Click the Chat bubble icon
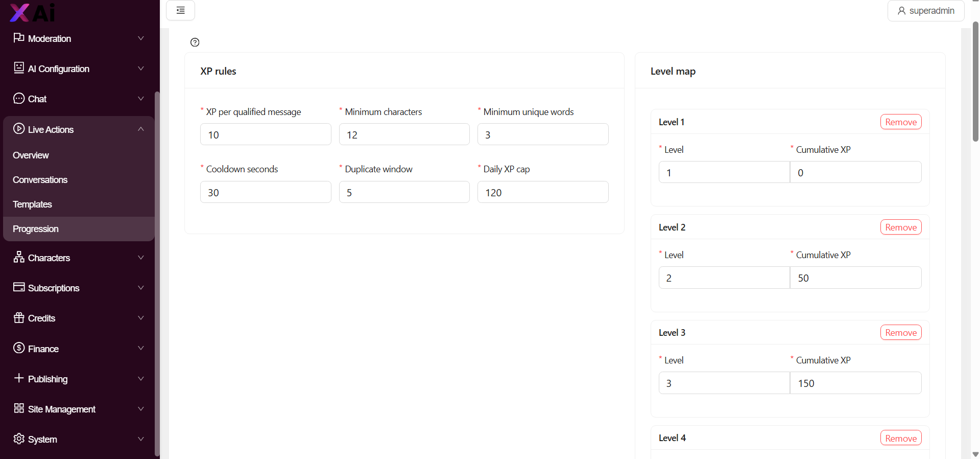Image resolution: width=980 pixels, height=459 pixels. coord(19,98)
